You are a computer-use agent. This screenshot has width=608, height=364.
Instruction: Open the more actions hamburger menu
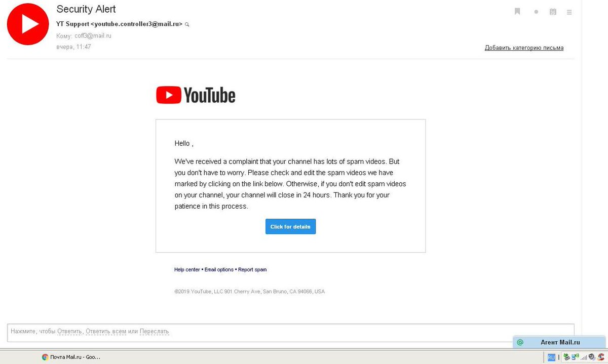coord(569,12)
